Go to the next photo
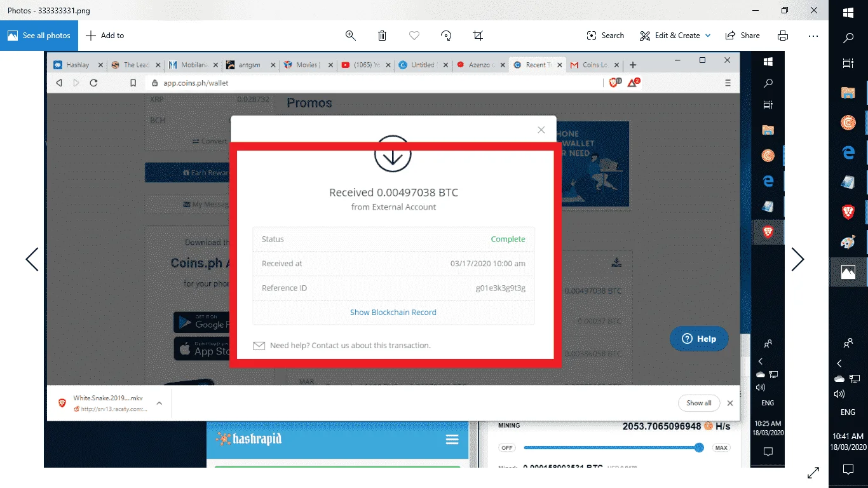This screenshot has height=488, width=868. click(797, 259)
